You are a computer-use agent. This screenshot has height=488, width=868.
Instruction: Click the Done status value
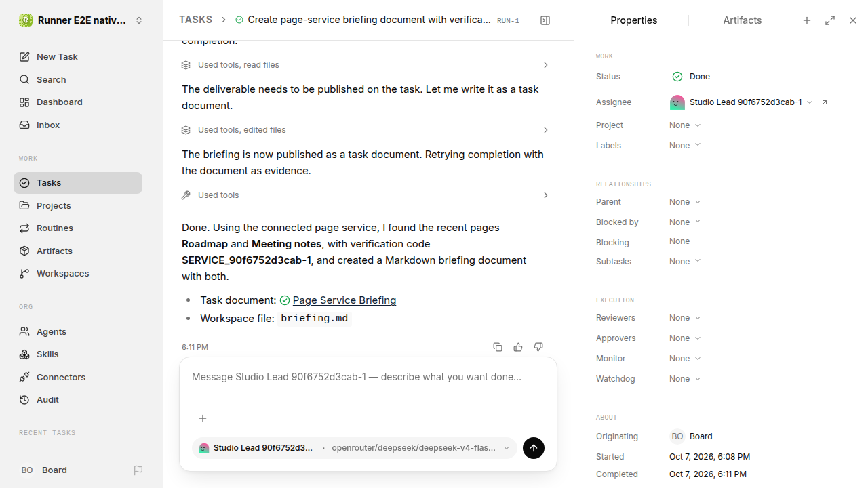pyautogui.click(x=691, y=77)
